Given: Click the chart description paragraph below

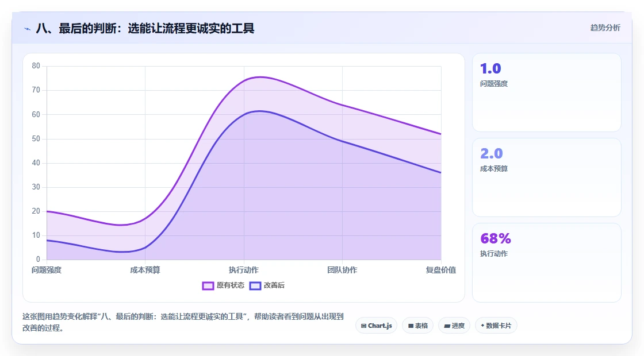Looking at the screenshot, I should point(183,322).
